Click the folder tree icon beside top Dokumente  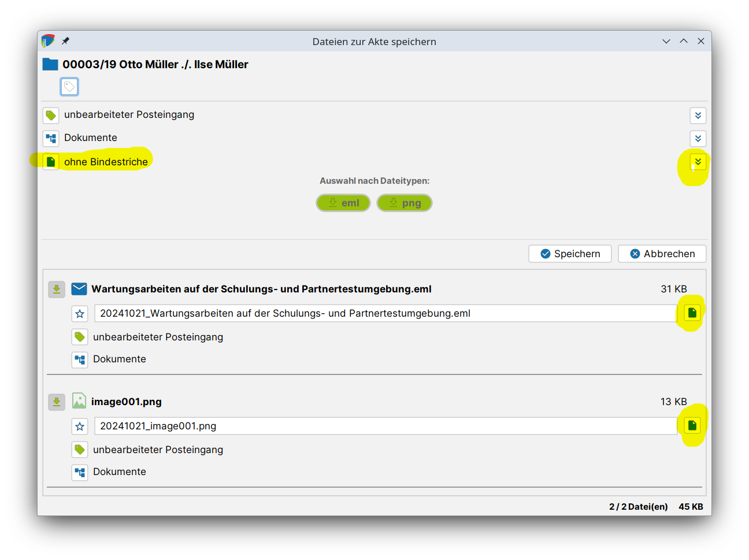[x=51, y=139]
